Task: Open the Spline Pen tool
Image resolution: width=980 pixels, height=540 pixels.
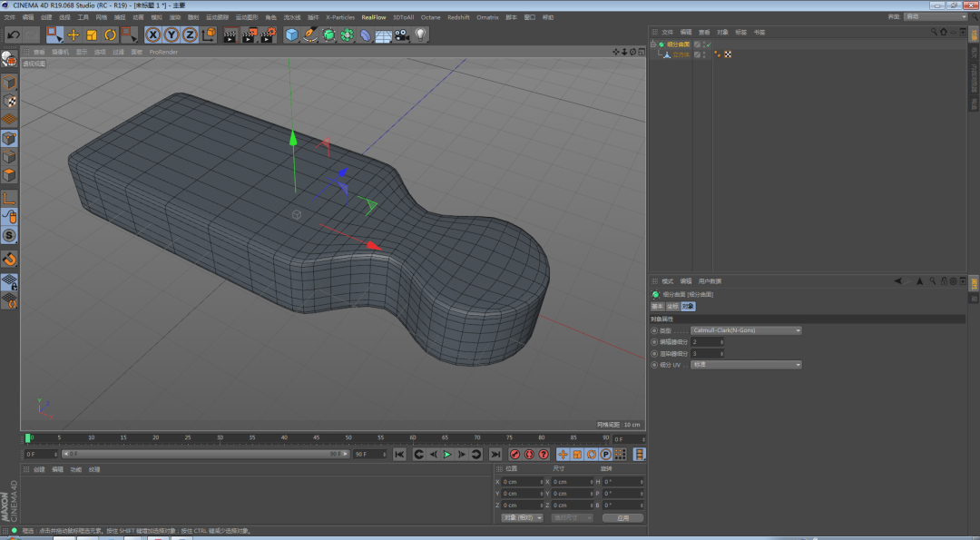Action: [310, 34]
